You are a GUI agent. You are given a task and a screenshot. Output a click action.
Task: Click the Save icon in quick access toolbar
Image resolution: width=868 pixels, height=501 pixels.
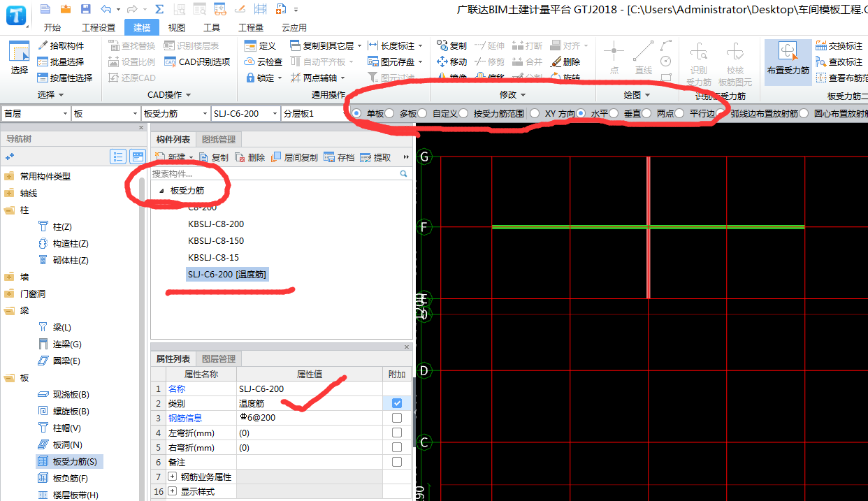click(x=85, y=9)
